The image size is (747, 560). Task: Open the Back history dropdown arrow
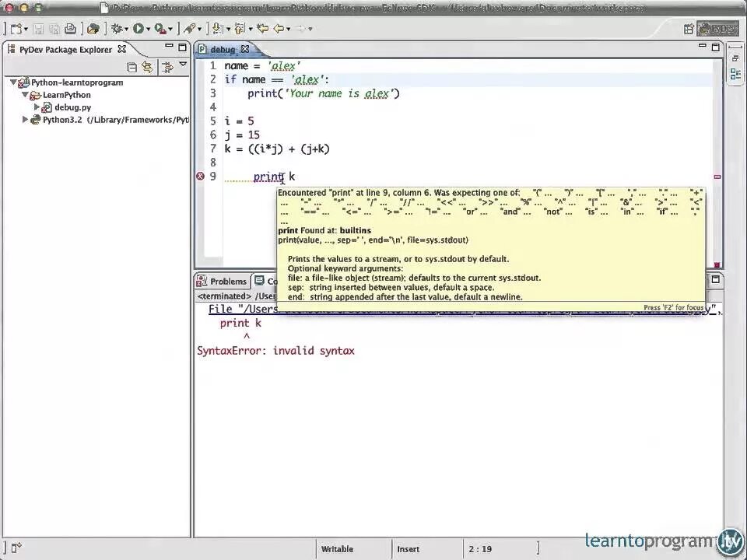tap(289, 30)
